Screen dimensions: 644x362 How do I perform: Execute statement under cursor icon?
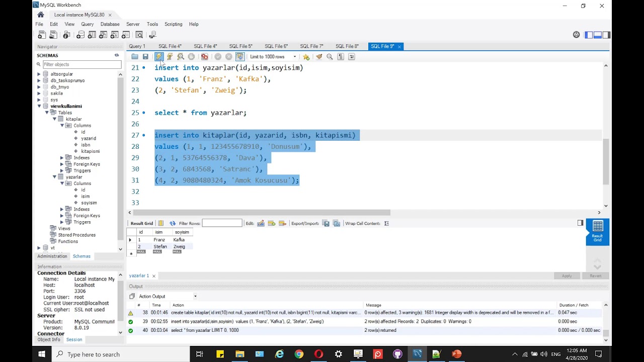(170, 57)
